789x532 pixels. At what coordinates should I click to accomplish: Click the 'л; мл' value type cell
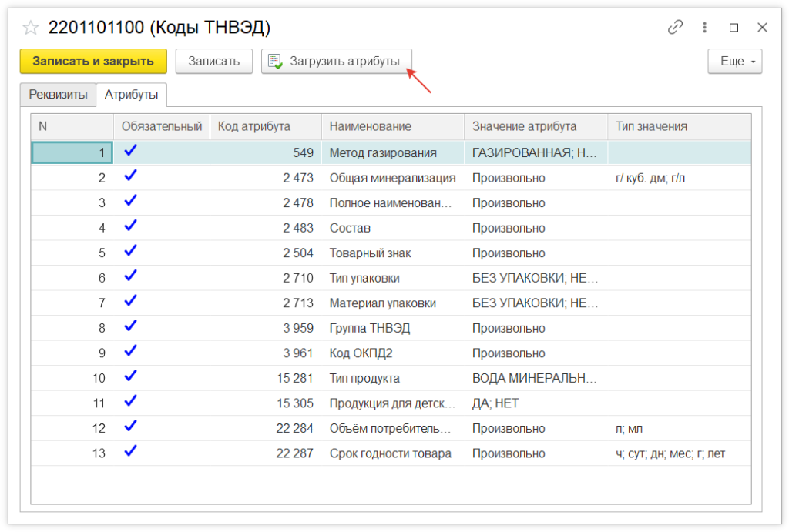point(680,428)
